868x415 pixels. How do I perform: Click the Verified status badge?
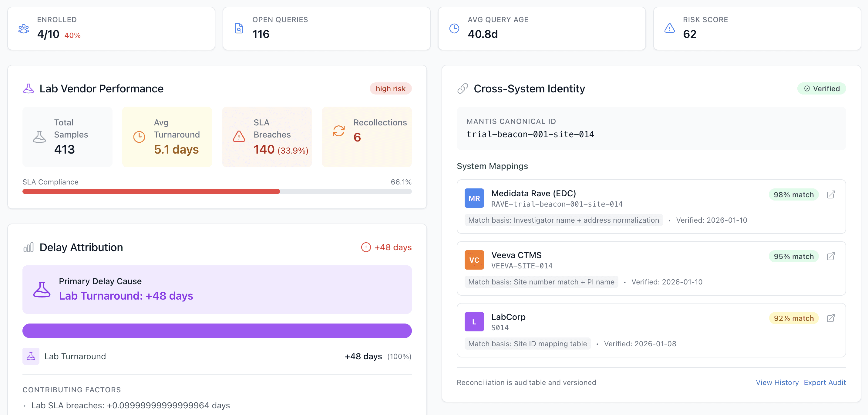click(x=821, y=88)
